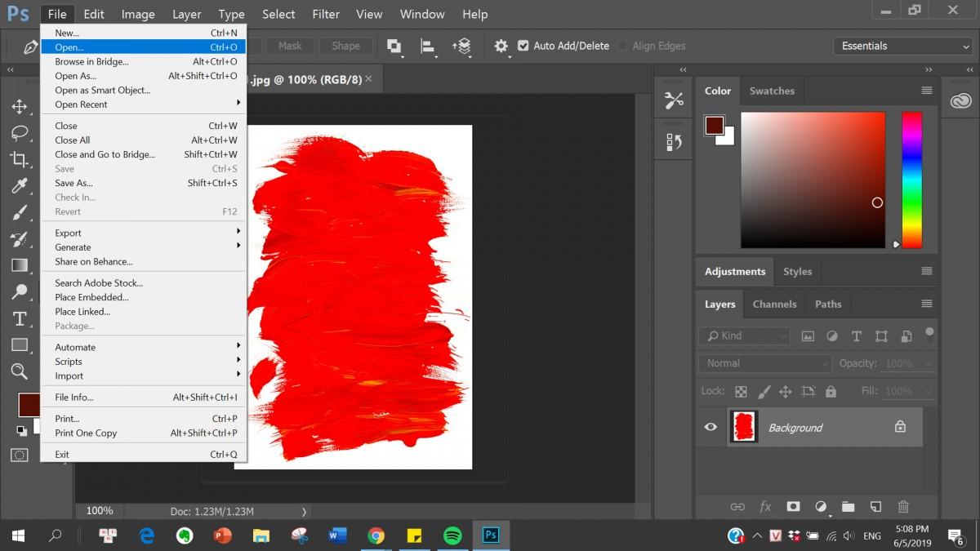The image size is (980, 551).
Task: Select the Crop tool
Action: pyautogui.click(x=20, y=159)
